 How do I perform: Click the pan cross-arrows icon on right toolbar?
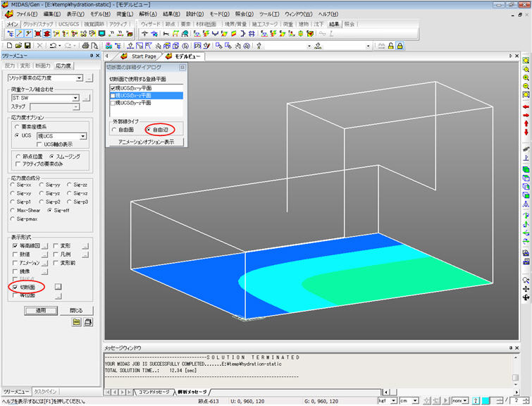[526, 288]
